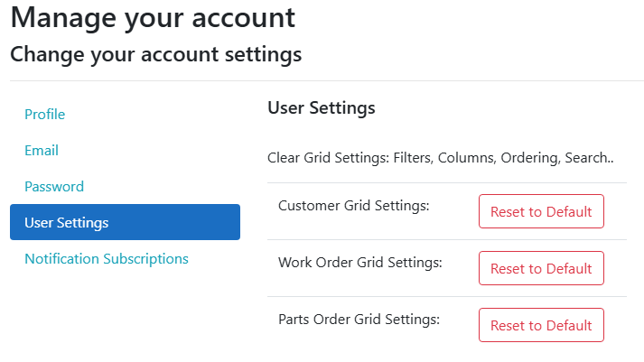Click the User Settings section heading
The height and width of the screenshot is (362, 644).
click(321, 109)
